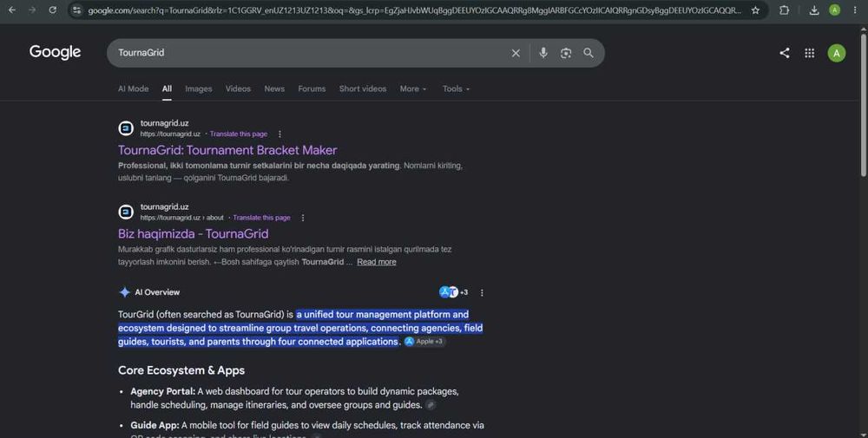Translate the first tournagrid.uz result page
This screenshot has height=438, width=868.
pyautogui.click(x=239, y=134)
